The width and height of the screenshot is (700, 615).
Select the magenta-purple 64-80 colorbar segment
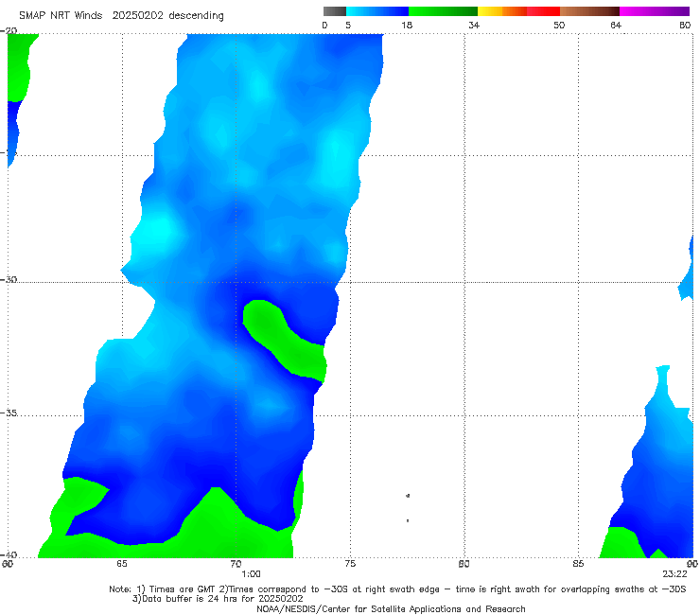[x=655, y=11]
